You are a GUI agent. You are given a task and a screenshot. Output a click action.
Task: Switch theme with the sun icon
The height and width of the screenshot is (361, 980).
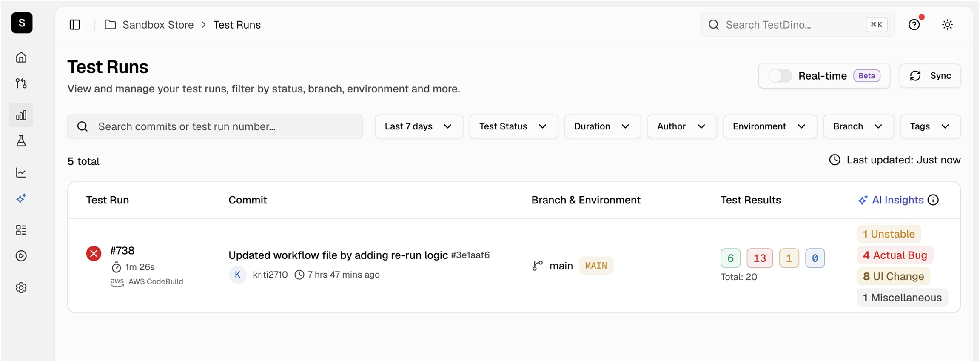click(947, 25)
